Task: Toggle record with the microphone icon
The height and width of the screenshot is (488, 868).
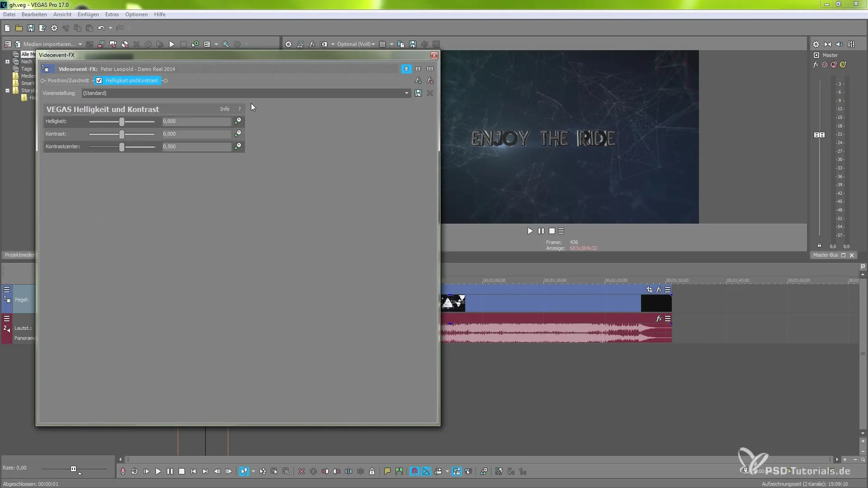Action: [x=123, y=471]
